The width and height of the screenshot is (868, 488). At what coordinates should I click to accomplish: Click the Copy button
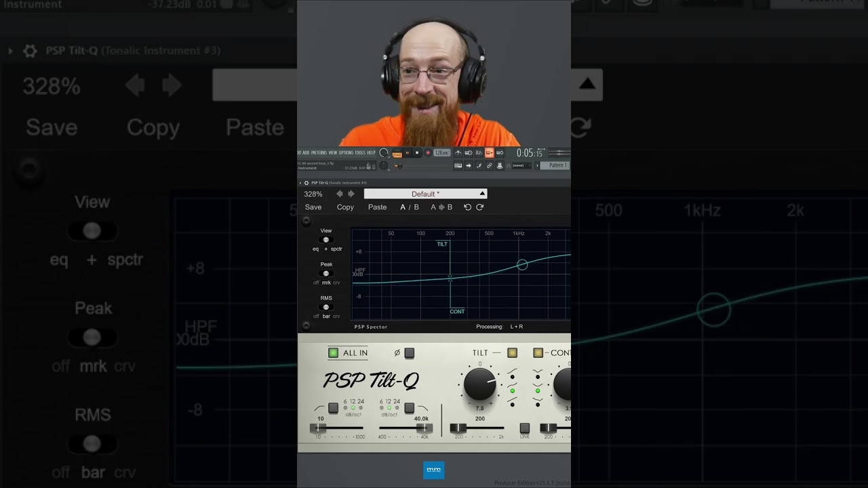pyautogui.click(x=345, y=207)
